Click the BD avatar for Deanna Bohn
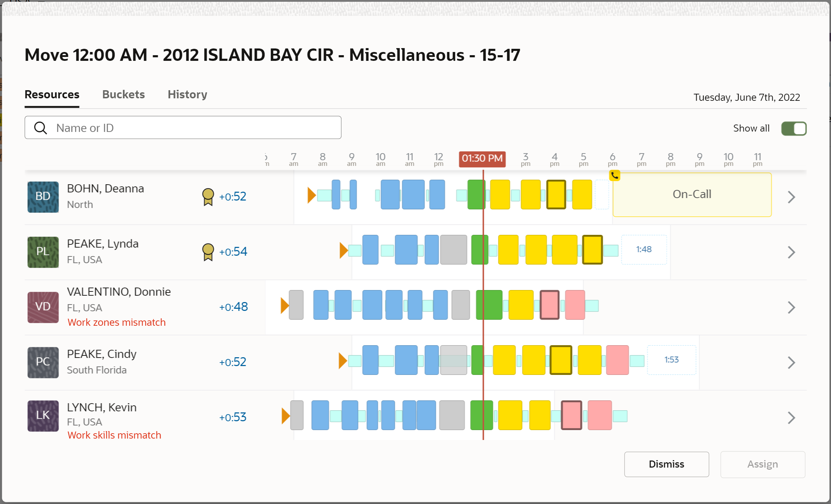831x504 pixels. [x=43, y=197]
